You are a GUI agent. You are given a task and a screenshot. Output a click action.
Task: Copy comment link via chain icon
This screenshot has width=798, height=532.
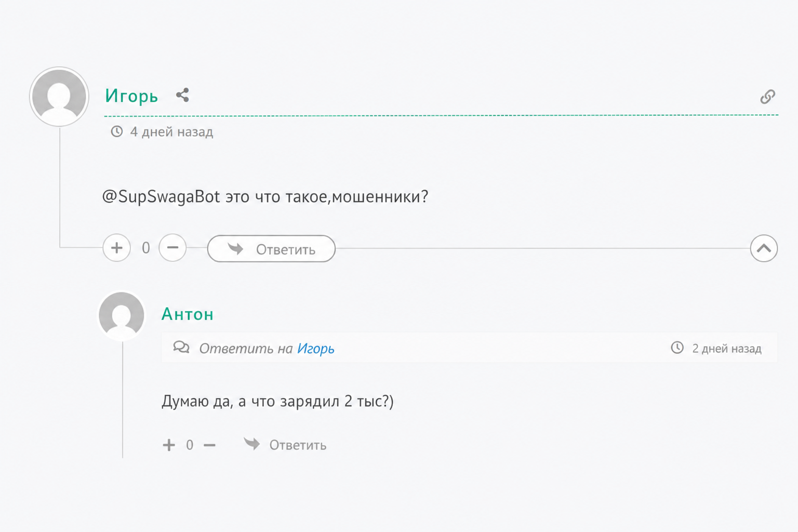[x=767, y=97]
